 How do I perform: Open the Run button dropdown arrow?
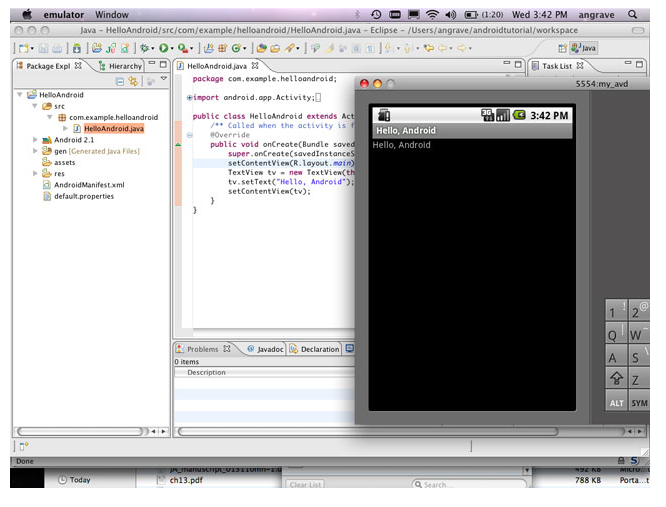172,49
